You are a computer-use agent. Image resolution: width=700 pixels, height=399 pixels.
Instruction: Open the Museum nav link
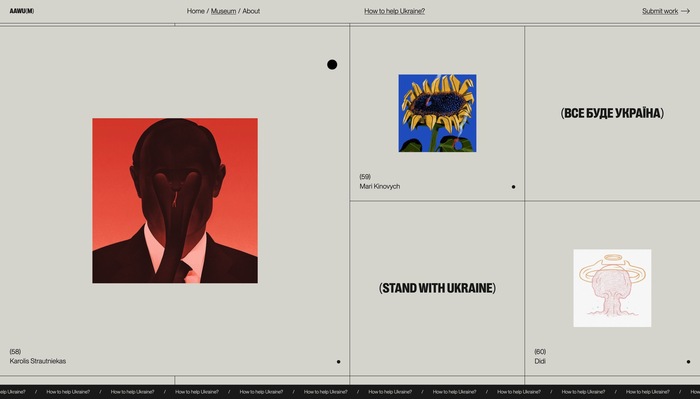(x=223, y=11)
